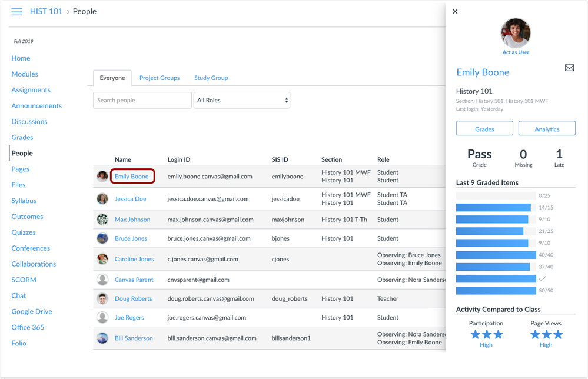The width and height of the screenshot is (588, 379).
Task: Click the Analytics button
Action: coord(547,129)
